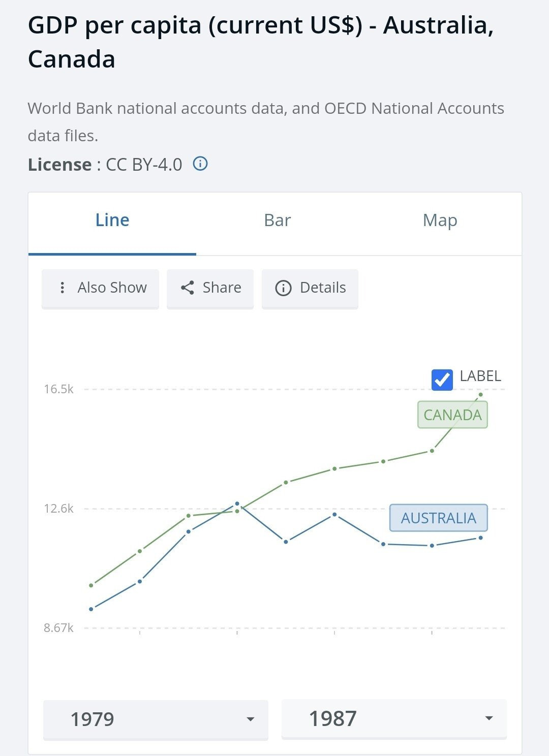Click the license info icon
Screen dimensions: 549x756
click(200, 164)
